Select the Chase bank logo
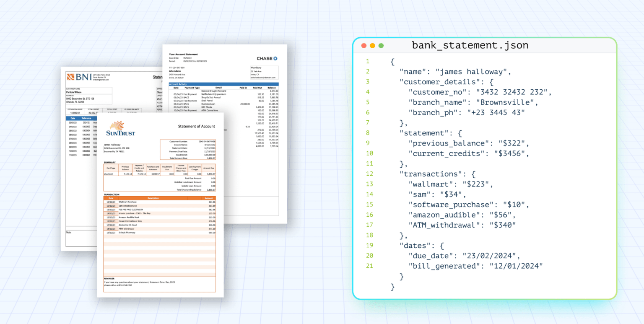644x324 pixels. 266,58
